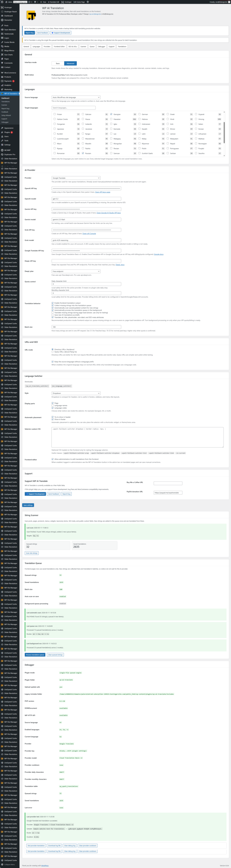
Task: Click the Tools wrench icon in sidebar
Action: (x=2, y=140)
